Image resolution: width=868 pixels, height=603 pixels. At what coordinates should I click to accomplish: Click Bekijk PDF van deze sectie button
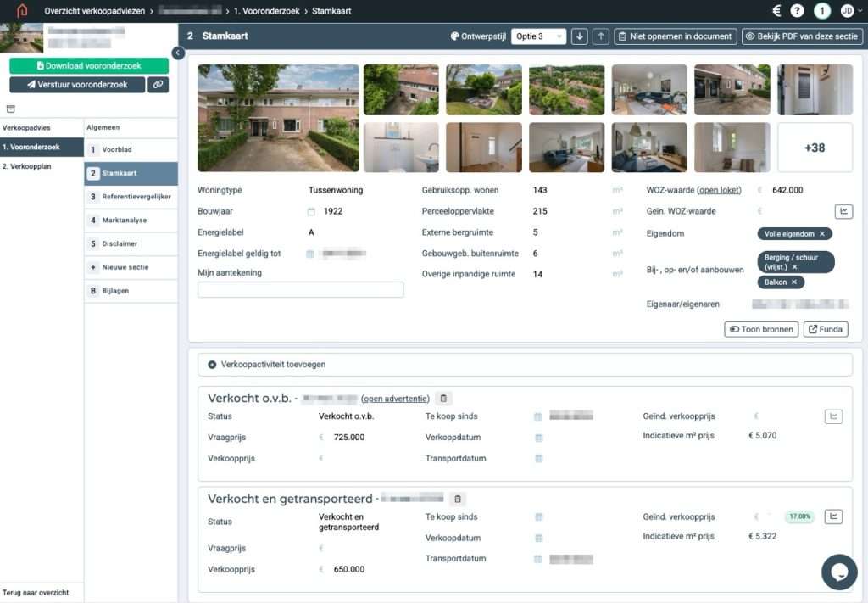(802, 36)
